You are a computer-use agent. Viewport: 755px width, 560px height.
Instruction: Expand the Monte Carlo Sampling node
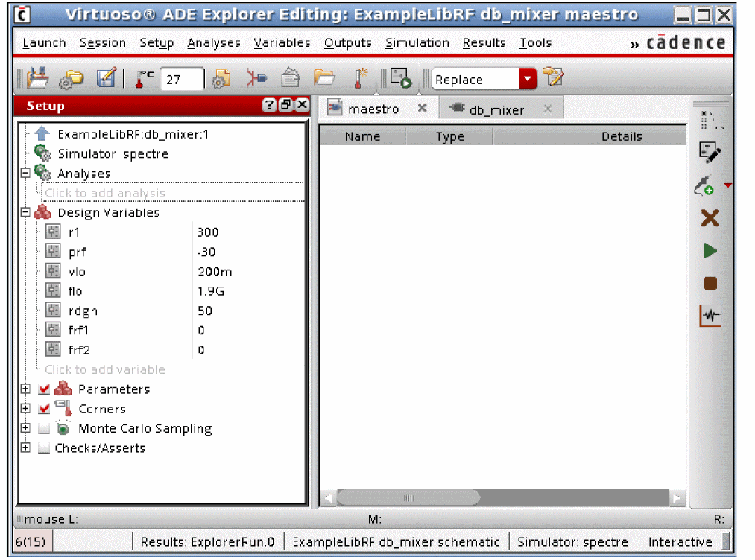point(25,428)
